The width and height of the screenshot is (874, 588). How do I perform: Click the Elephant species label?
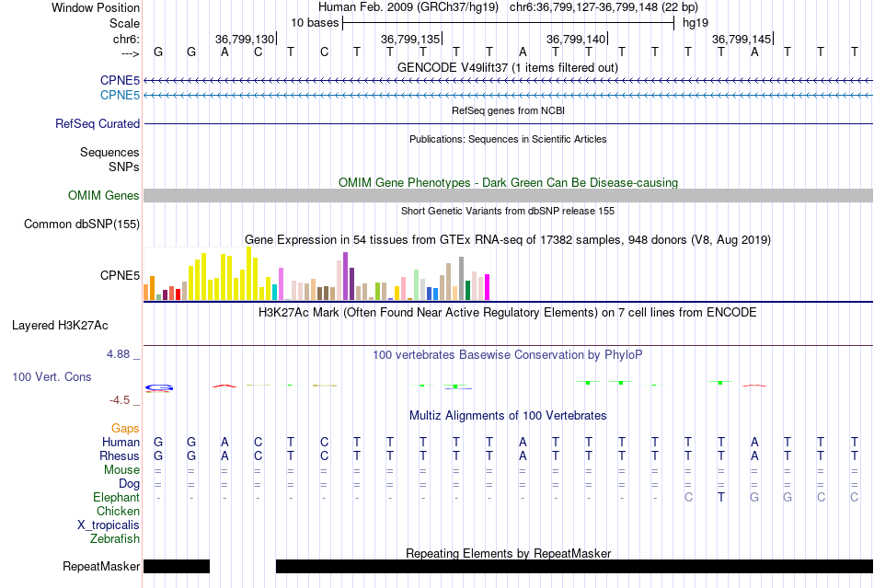point(116,497)
